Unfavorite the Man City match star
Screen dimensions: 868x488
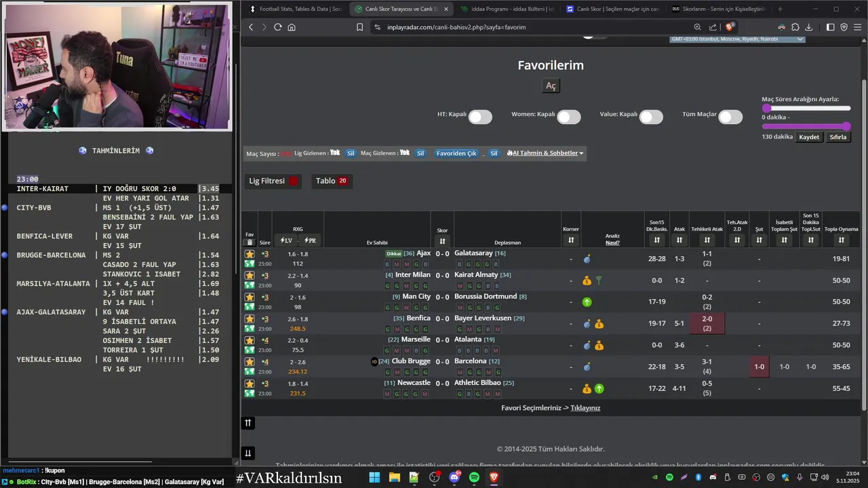coord(250,298)
